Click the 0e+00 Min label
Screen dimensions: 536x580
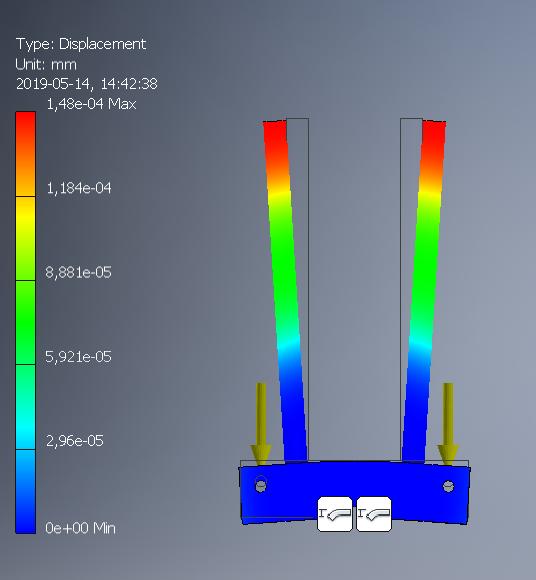click(81, 528)
